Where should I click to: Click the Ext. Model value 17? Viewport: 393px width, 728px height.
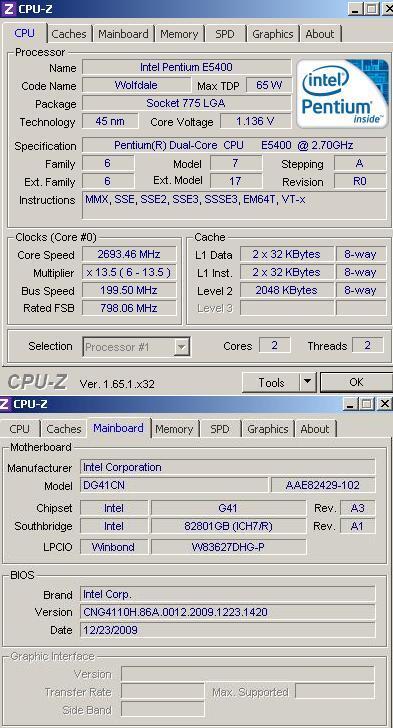236,181
